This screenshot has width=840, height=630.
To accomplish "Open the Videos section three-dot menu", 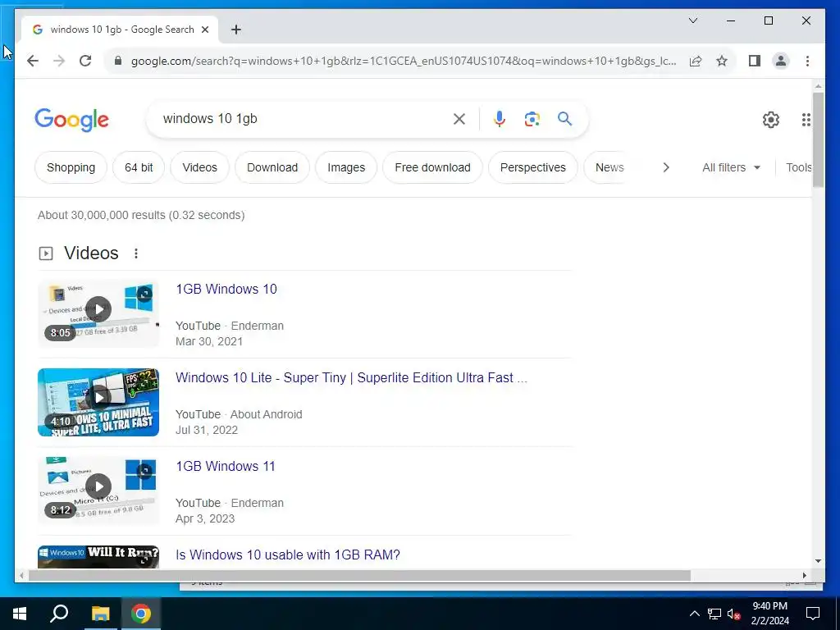I will click(x=136, y=253).
